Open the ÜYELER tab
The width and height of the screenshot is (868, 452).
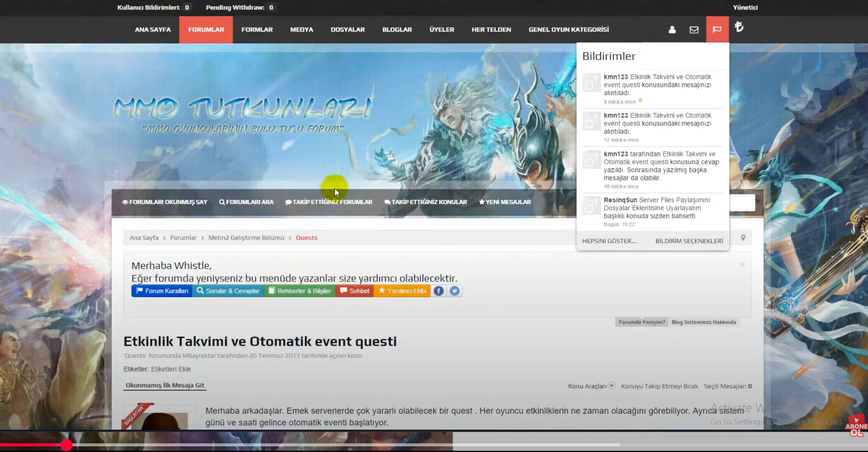tap(442, 30)
